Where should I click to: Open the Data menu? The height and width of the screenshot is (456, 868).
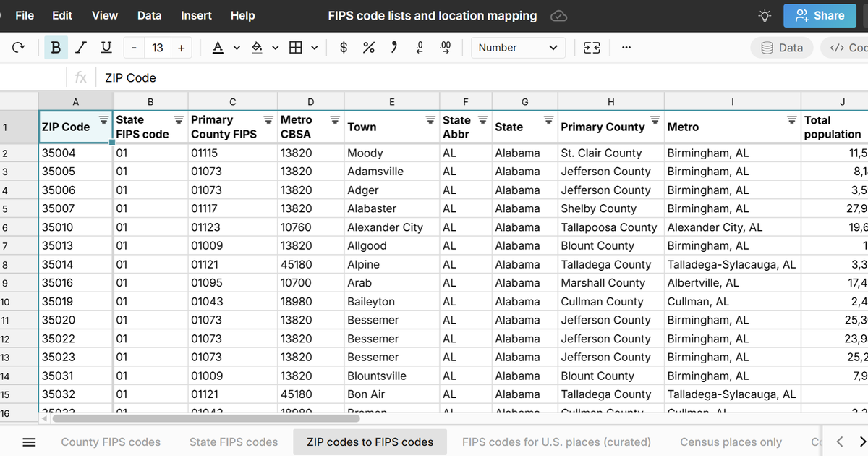coord(150,15)
